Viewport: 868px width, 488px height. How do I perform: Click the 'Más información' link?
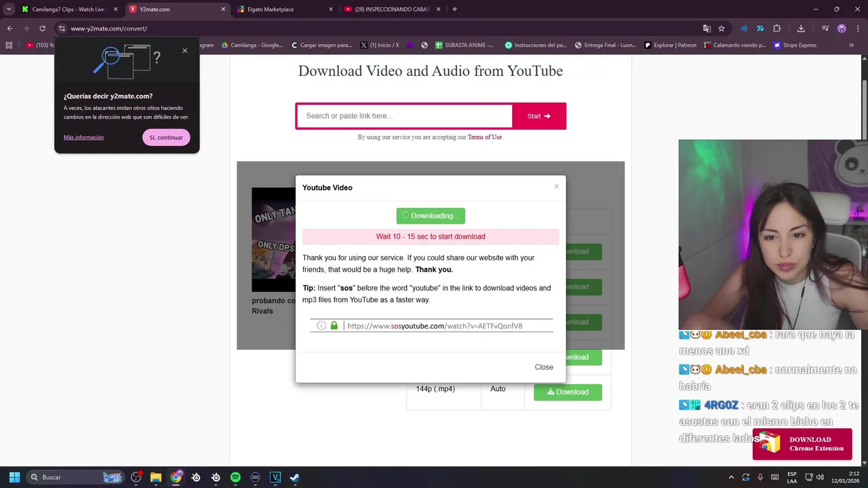(x=83, y=138)
